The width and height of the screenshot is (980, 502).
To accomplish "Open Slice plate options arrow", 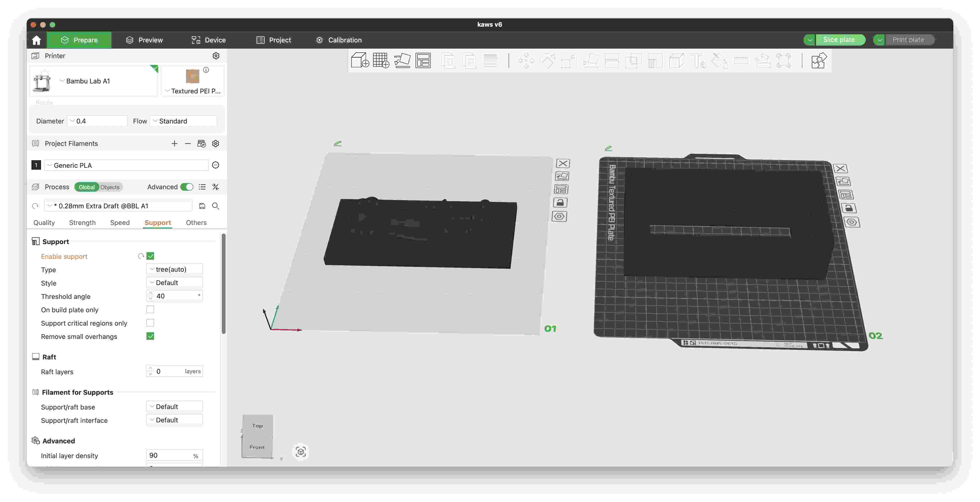I will coord(810,40).
